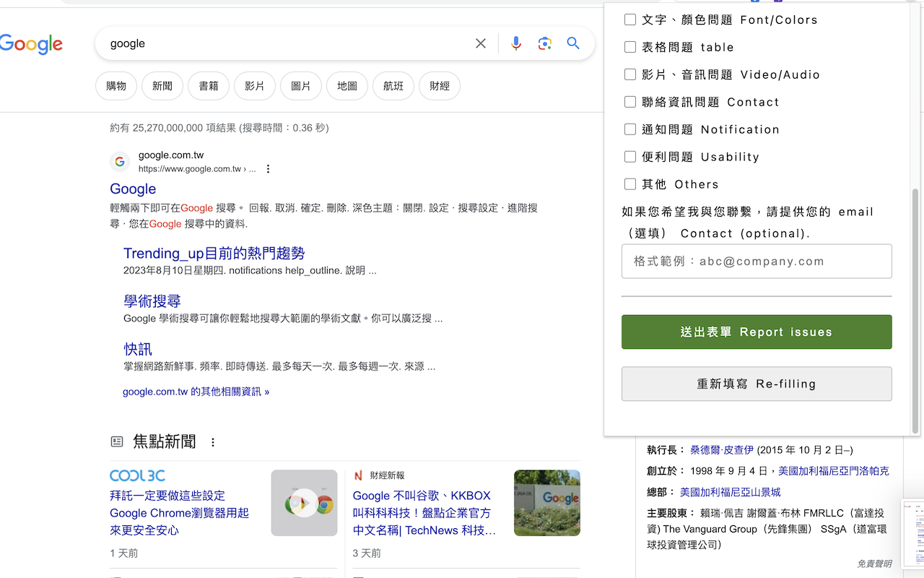Screen dimensions: 924x578
Task: Click the popup panel's vertical scrollbar
Action: click(x=916, y=311)
